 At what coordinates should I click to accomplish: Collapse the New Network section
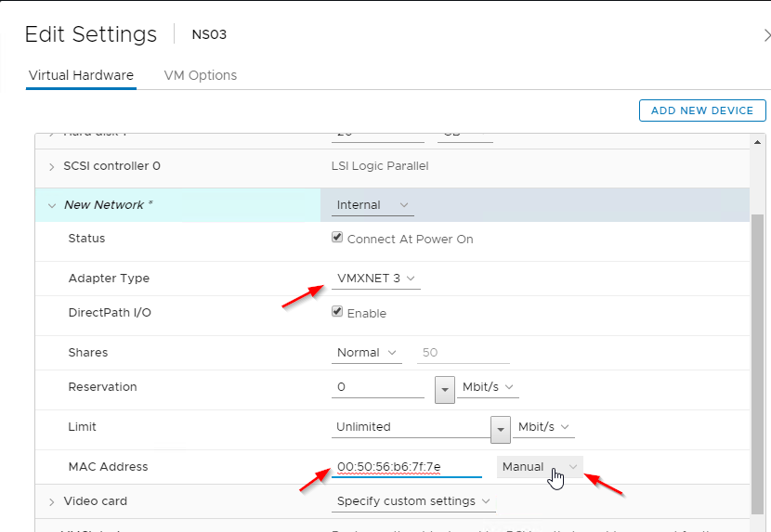[52, 205]
